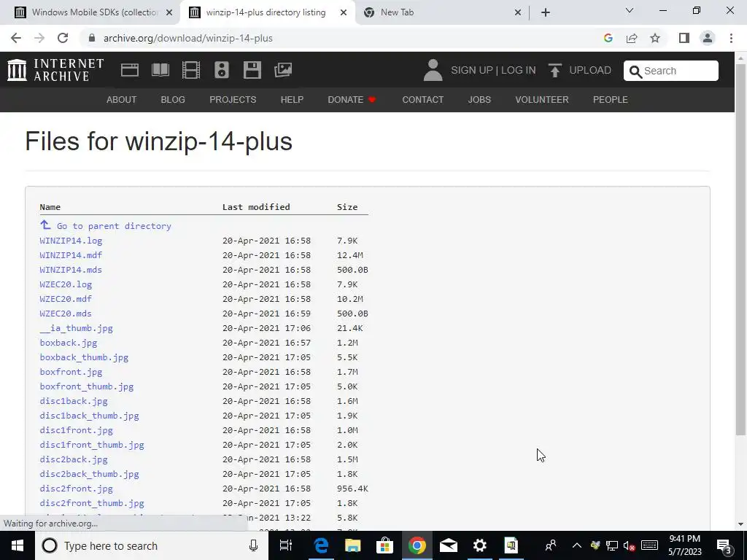
Task: Expand the tab search chevron in Chrome
Action: tap(630, 10)
